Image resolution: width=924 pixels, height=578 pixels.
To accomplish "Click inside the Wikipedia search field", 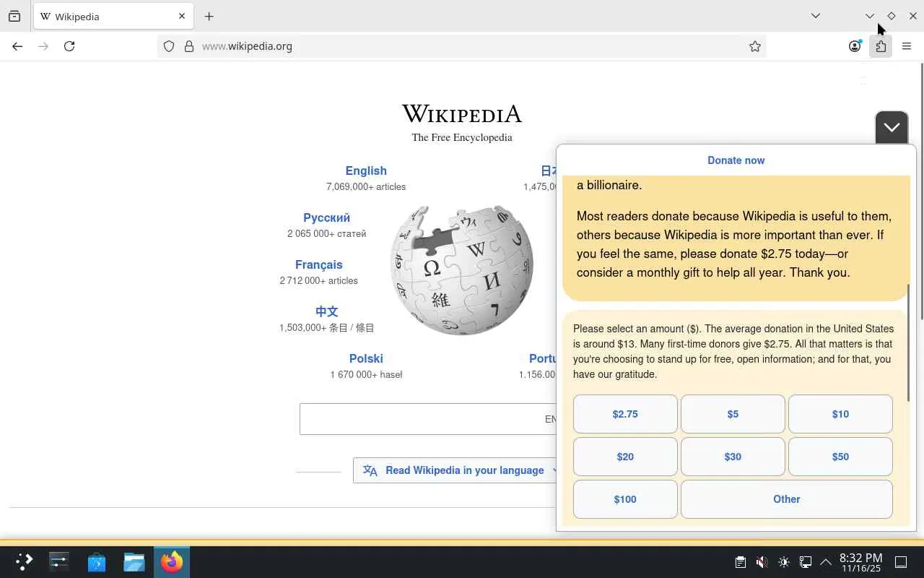I will point(428,419).
